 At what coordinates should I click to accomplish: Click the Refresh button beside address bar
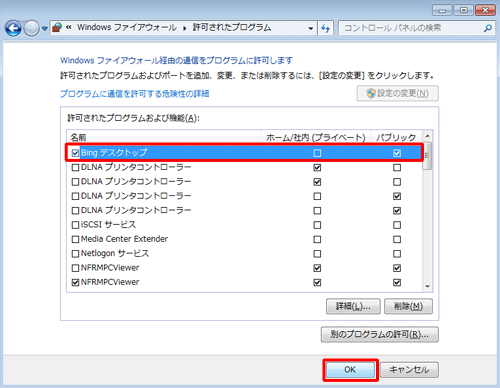pos(325,28)
